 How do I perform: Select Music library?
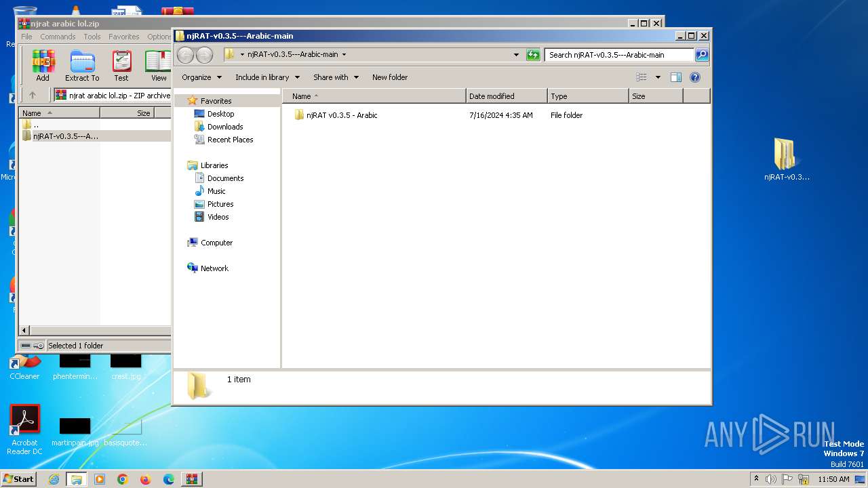(x=216, y=191)
